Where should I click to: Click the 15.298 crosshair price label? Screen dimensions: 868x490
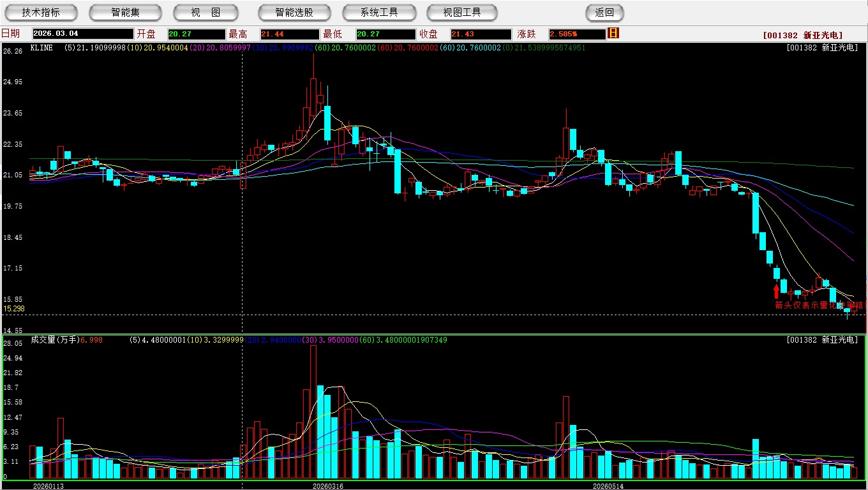point(13,309)
